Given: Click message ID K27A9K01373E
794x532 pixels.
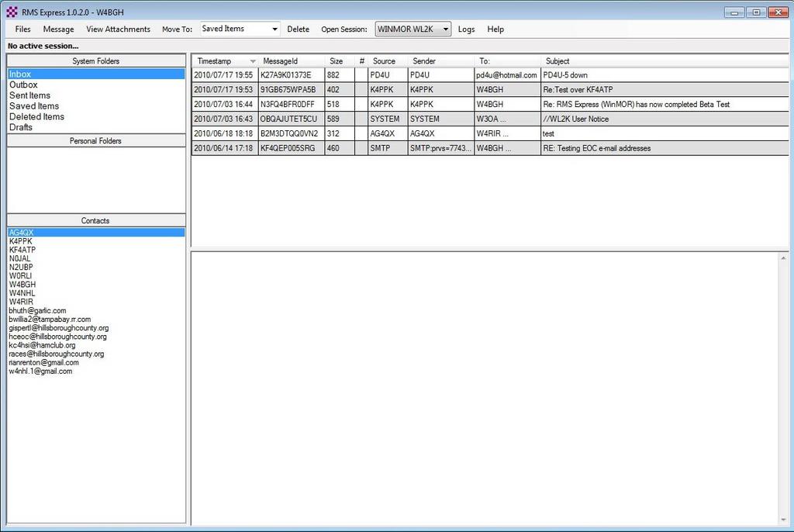Looking at the screenshot, I should point(292,75).
